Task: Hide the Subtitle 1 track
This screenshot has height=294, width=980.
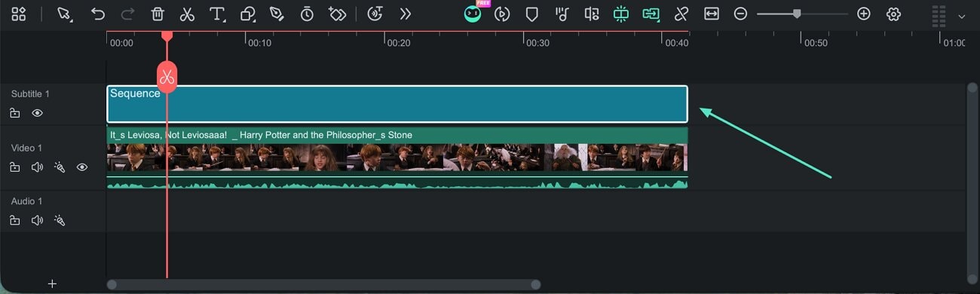Action: [37, 113]
